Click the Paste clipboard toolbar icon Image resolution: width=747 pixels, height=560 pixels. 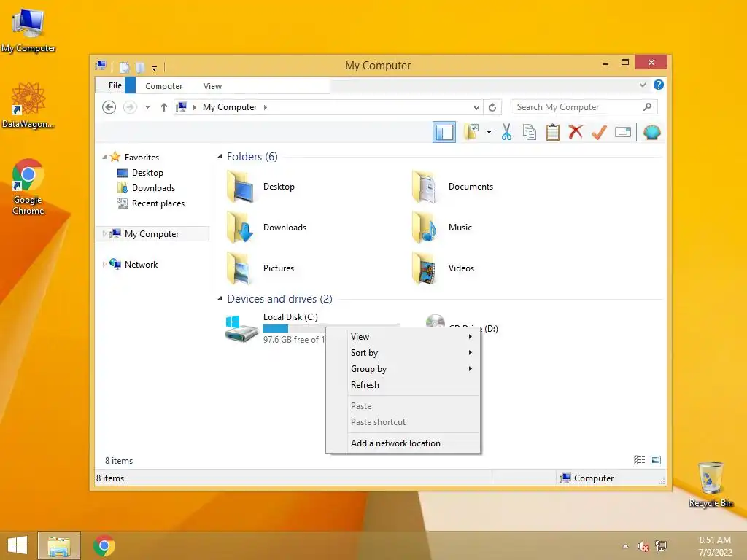point(553,132)
